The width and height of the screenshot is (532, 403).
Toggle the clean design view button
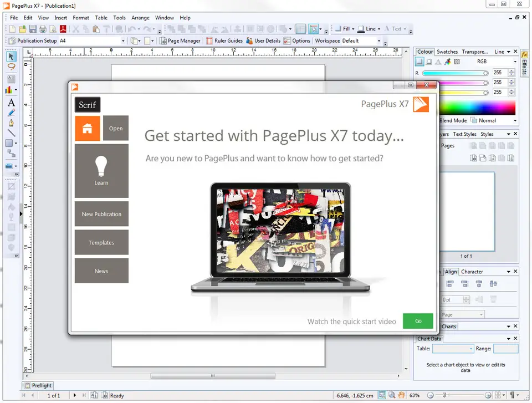click(300, 29)
